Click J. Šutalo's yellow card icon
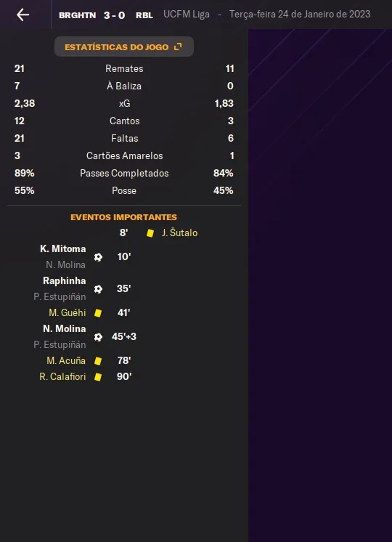This screenshot has height=542, width=392. click(150, 233)
